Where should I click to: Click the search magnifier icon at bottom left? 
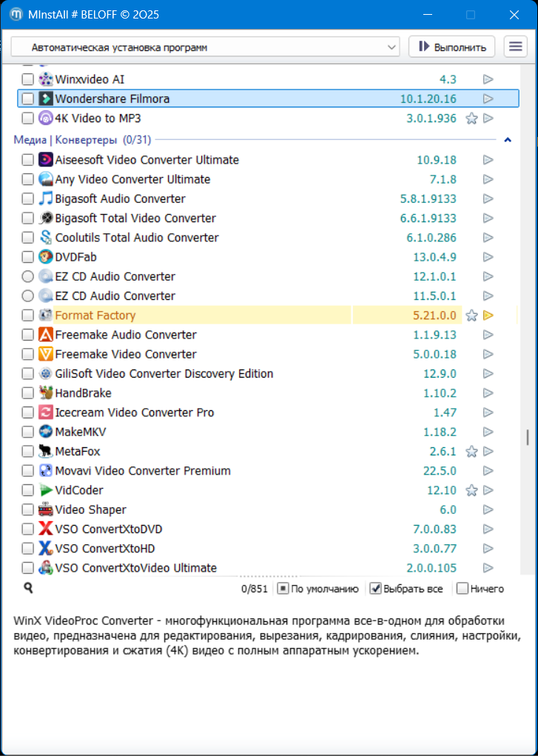(28, 588)
